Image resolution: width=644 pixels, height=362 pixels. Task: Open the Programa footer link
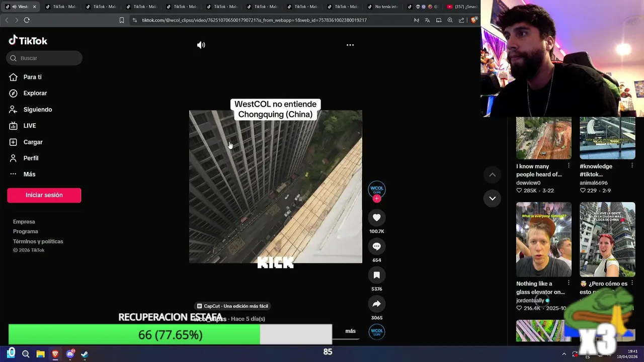(x=26, y=231)
